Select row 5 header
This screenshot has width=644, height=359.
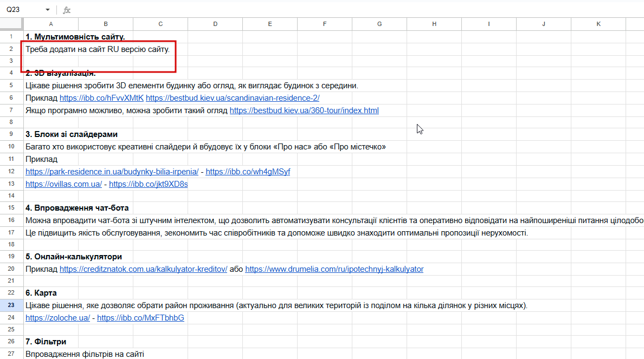[11, 86]
